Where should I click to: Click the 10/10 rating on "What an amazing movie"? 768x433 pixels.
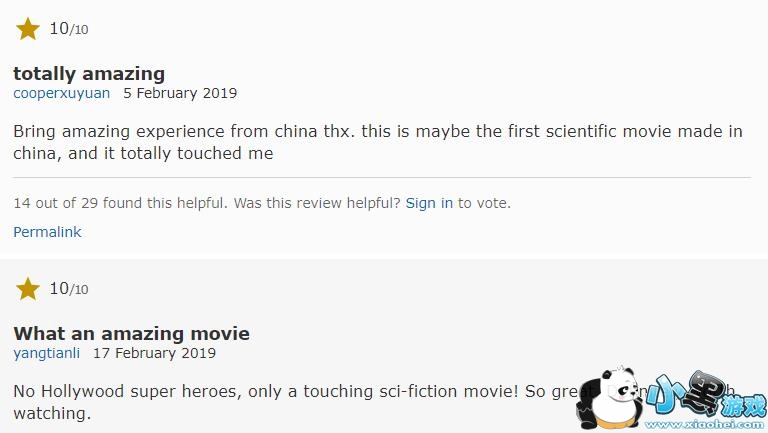point(68,289)
